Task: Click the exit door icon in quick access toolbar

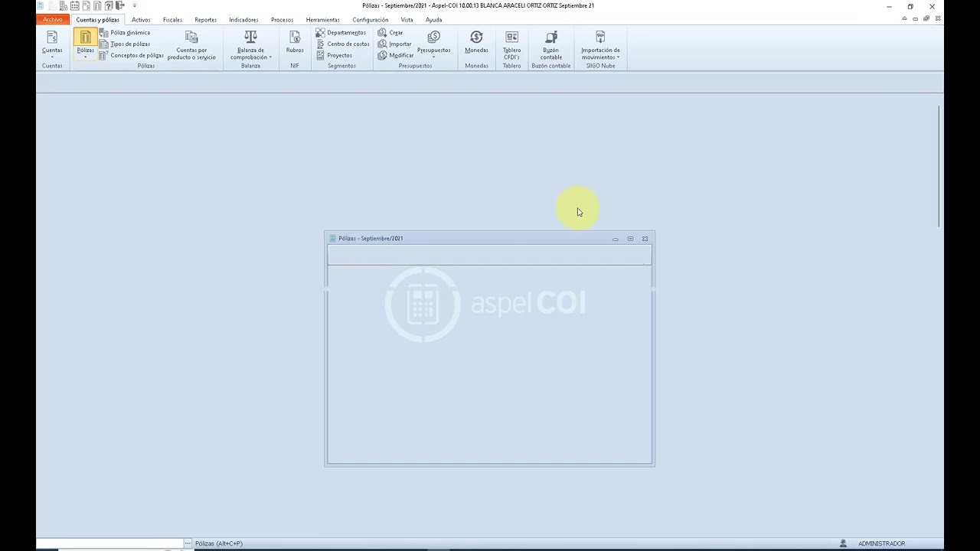Action: (120, 5)
